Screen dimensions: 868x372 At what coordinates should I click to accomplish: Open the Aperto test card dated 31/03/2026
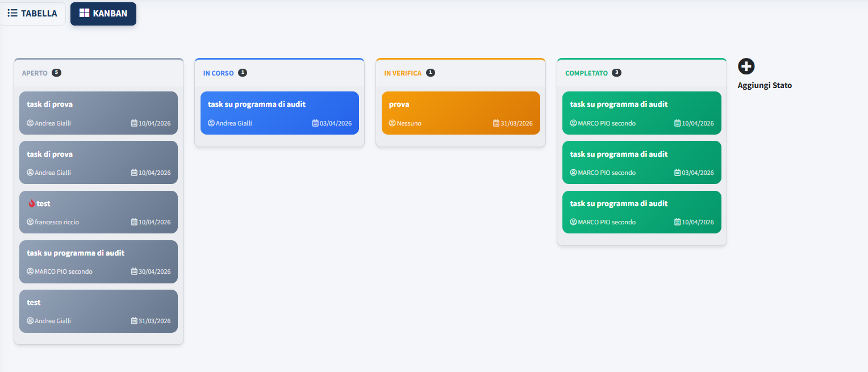pos(98,311)
